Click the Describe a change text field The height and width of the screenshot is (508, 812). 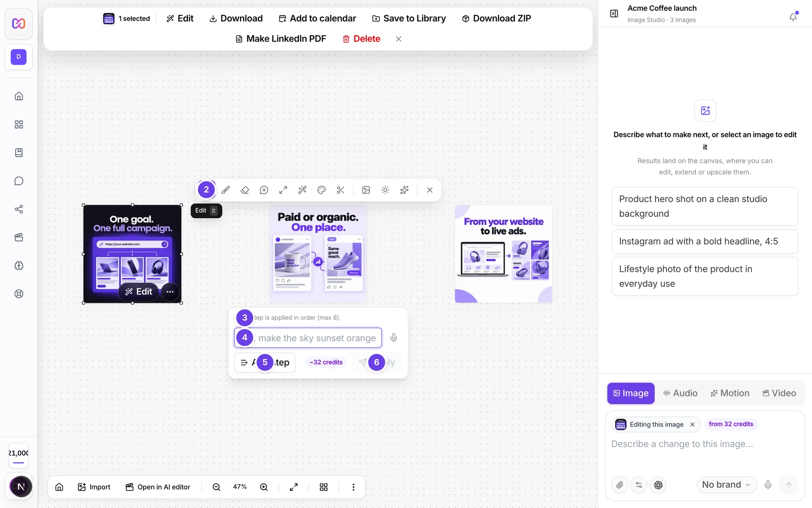tap(705, 444)
